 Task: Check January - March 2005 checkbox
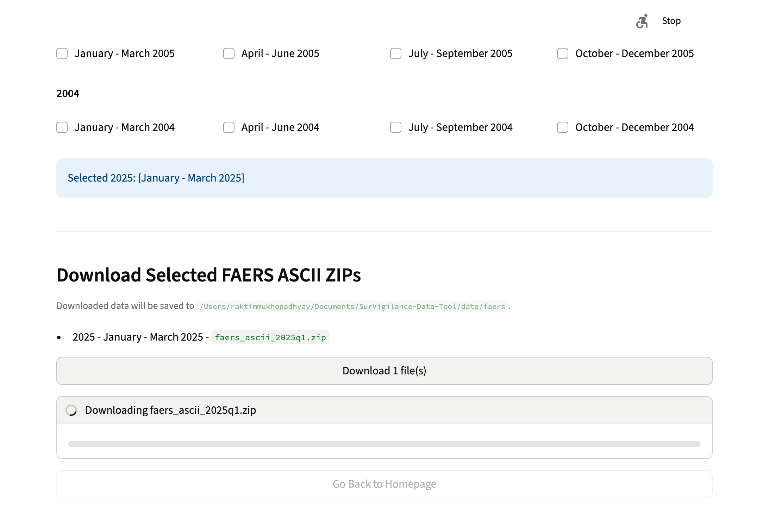(62, 53)
